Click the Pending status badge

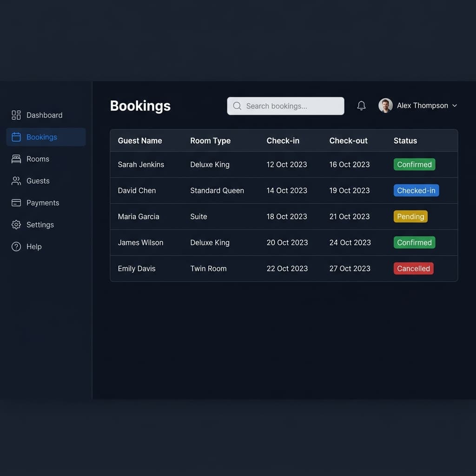point(410,217)
